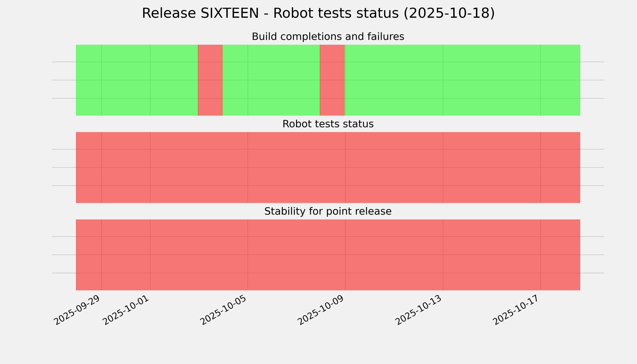Click the green segment between the two red build failures
637x364 pixels.
(x=271, y=80)
